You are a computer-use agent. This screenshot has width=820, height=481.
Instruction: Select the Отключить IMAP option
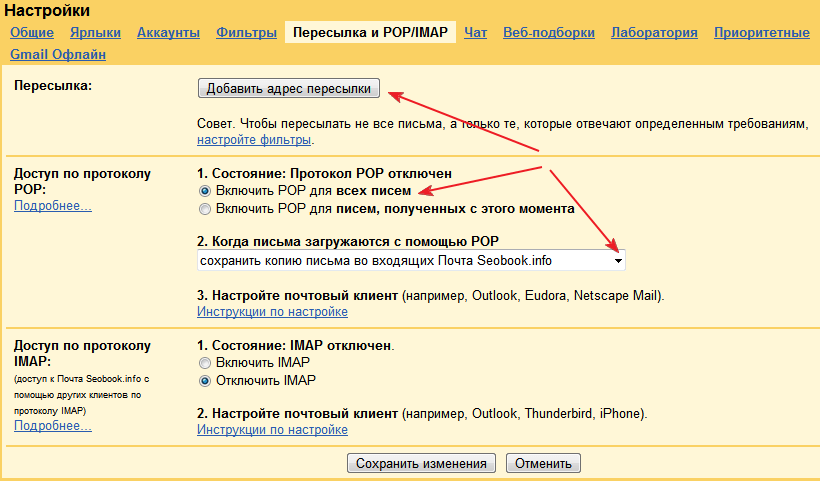pyautogui.click(x=204, y=381)
